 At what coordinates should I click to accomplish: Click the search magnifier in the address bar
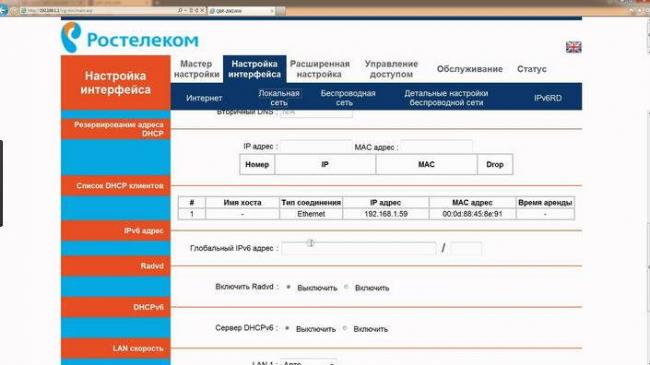pyautogui.click(x=180, y=10)
